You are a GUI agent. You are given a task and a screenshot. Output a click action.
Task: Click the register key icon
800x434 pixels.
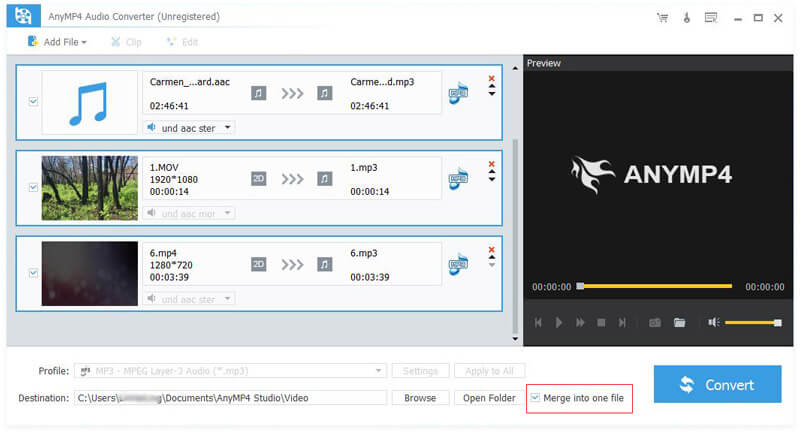pyautogui.click(x=686, y=17)
